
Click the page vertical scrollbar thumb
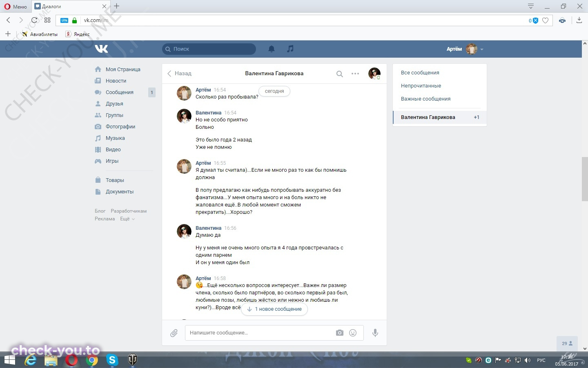pyautogui.click(x=585, y=179)
